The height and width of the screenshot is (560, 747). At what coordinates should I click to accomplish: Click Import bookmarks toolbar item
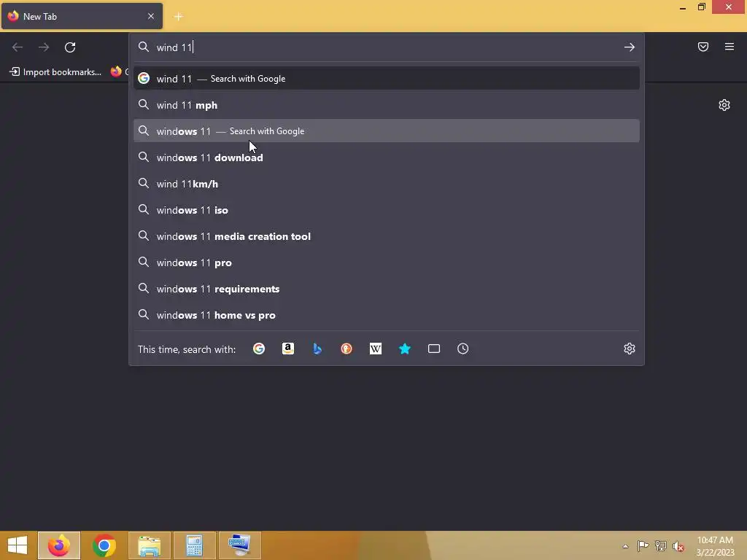point(55,72)
